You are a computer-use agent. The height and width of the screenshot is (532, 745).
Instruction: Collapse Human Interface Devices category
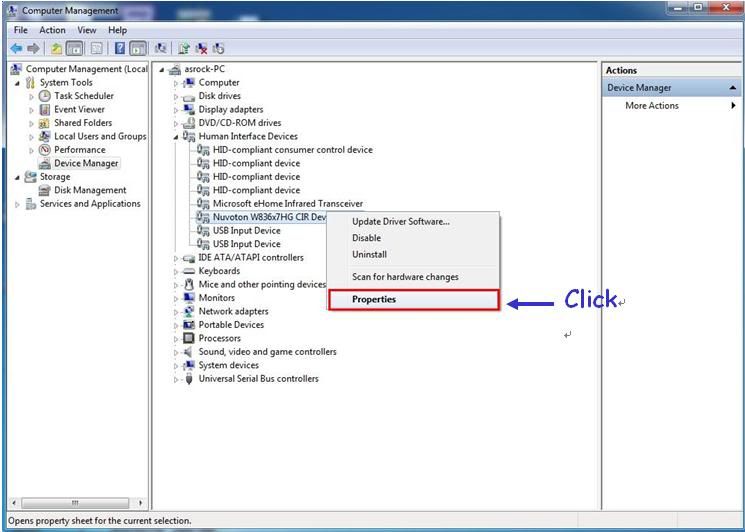[176, 137]
